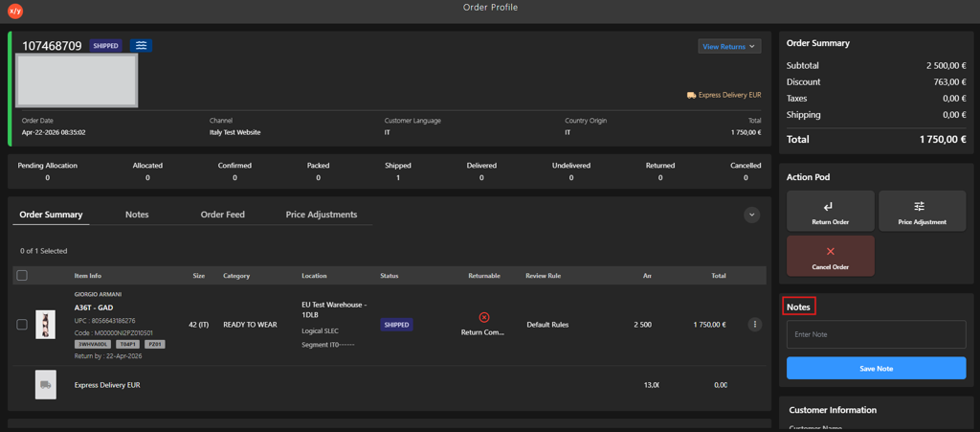Viewport: 980px width, 432px height.
Task: Click the 42 (IT) size cell
Action: [199, 325]
